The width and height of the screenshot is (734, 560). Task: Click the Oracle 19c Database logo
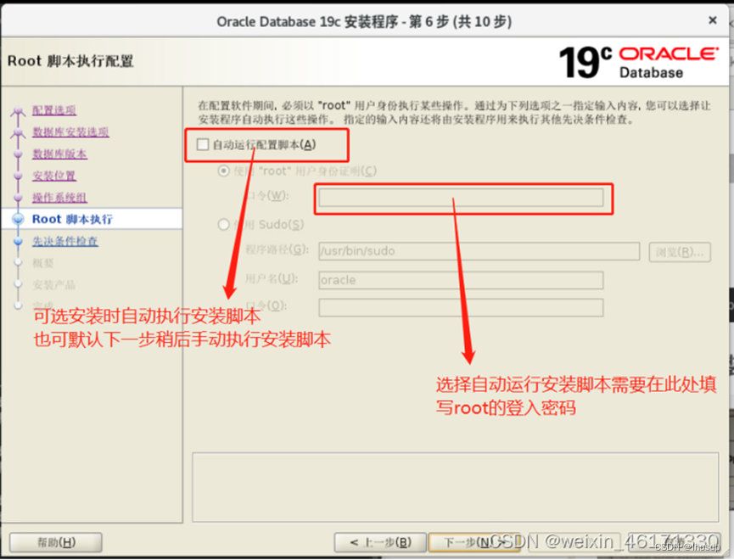coord(638,61)
